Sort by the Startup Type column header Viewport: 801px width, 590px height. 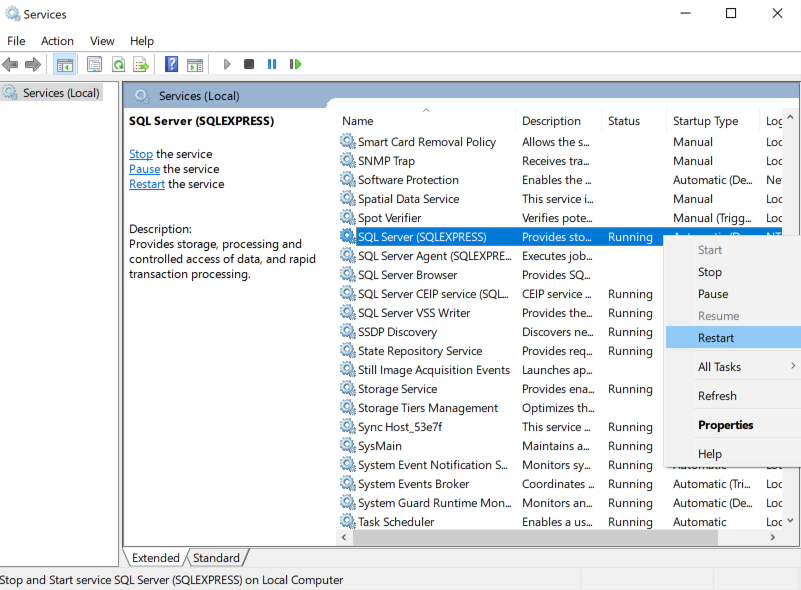tap(713, 121)
